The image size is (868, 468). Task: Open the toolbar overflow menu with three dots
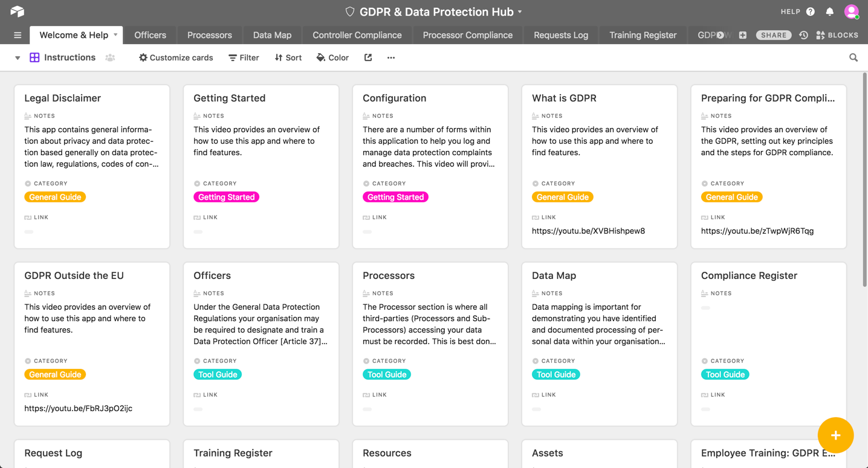tap(390, 57)
